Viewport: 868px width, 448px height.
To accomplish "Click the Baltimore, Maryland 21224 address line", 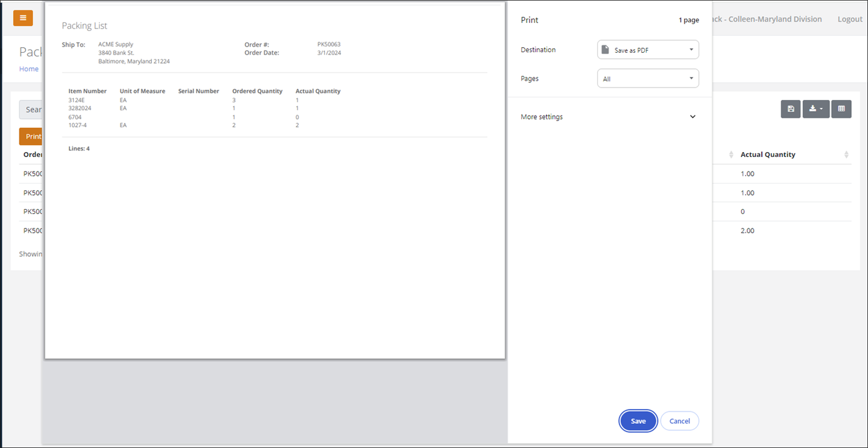I will [134, 61].
